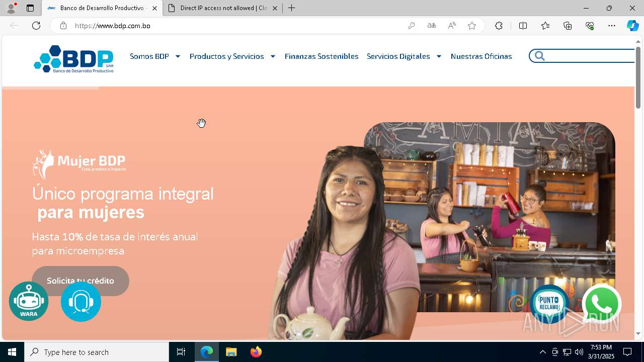Go to Nuestras Oficinas page

481,56
